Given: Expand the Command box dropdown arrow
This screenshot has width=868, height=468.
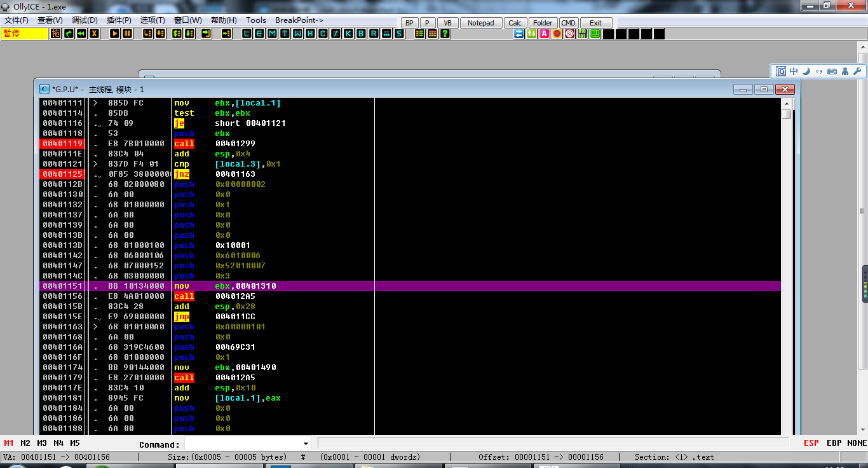Looking at the screenshot, I should 306,444.
